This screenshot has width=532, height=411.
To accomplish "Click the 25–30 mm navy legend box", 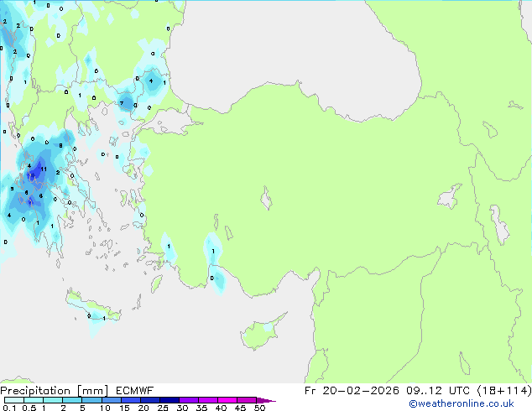I will click(x=169, y=400).
